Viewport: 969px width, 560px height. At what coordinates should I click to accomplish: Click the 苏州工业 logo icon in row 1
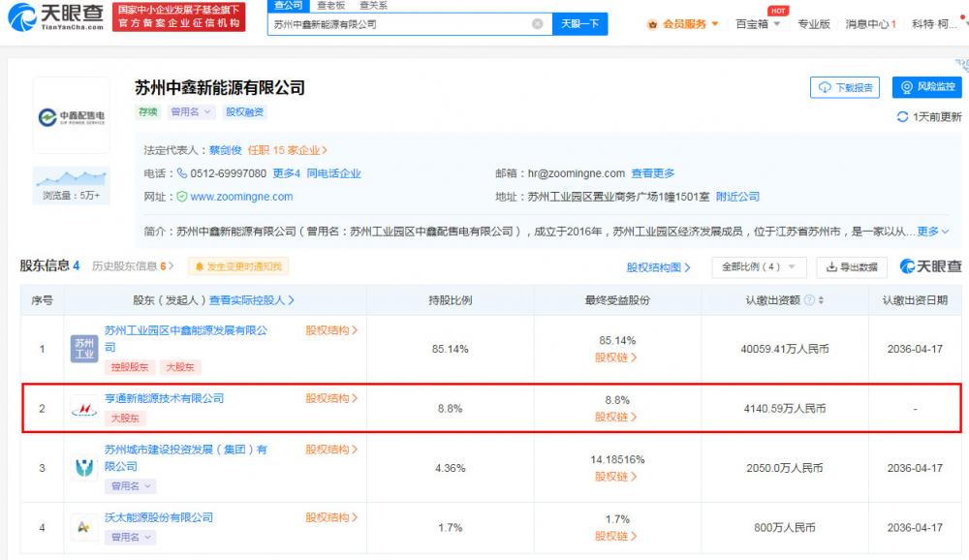tap(84, 349)
